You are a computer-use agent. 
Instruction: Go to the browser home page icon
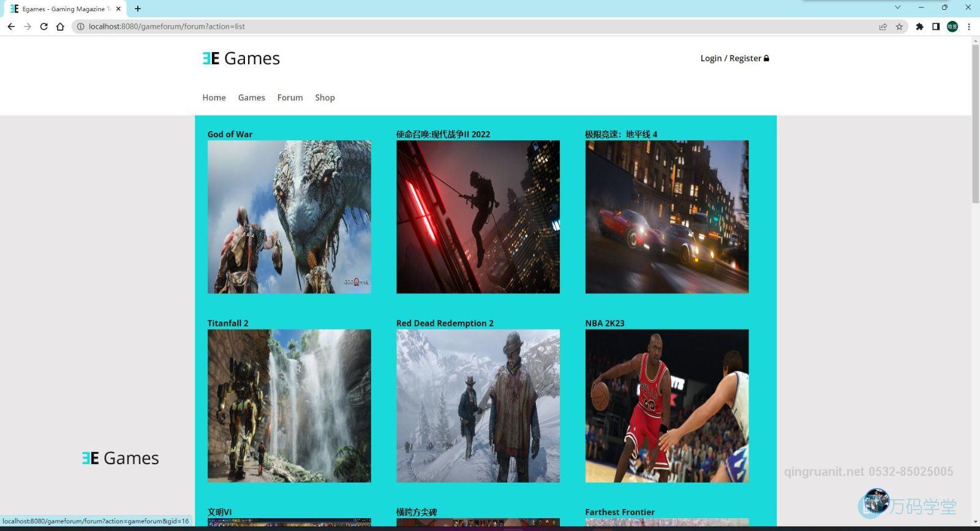[x=60, y=26]
